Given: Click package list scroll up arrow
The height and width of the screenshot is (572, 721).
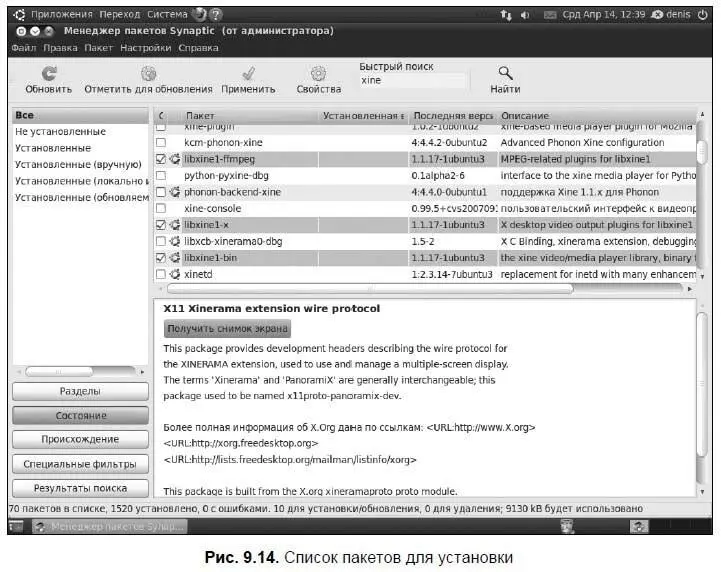Looking at the screenshot, I should click(702, 114).
